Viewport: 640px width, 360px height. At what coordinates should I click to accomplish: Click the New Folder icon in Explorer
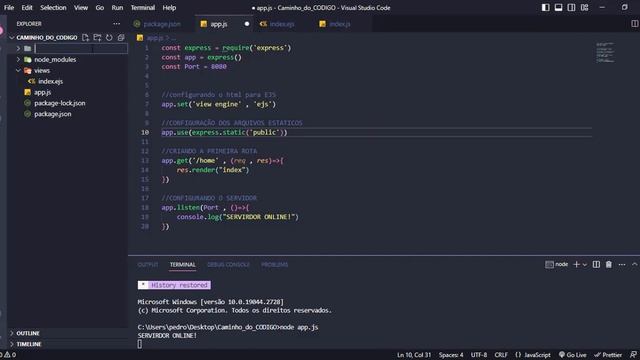tap(97, 38)
